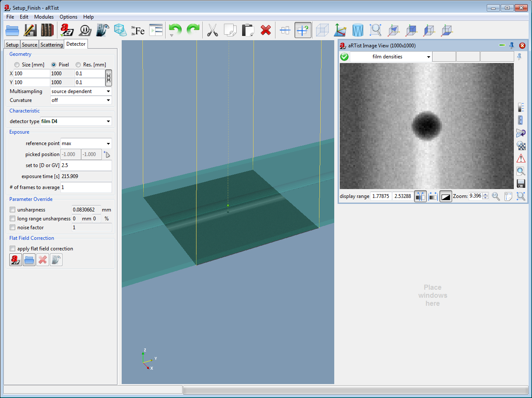Screen dimensions: 532x398
Task: Click the cube and cone solid icon
Action: [x=120, y=30]
